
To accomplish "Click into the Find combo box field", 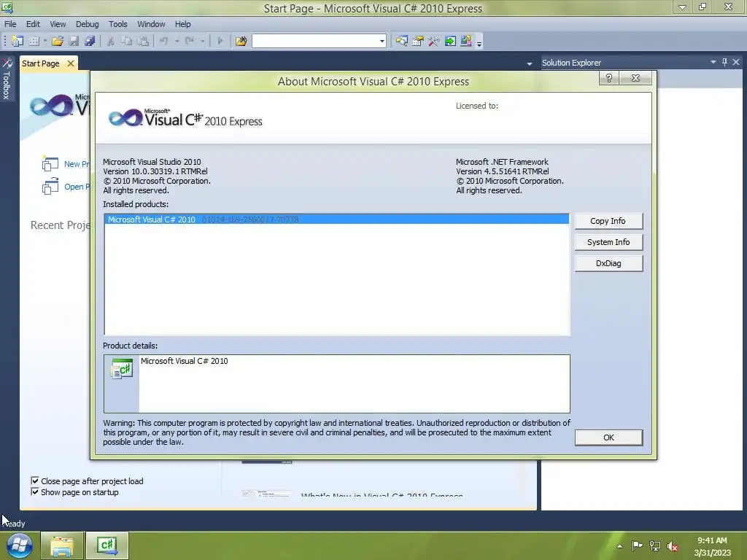I will (x=315, y=41).
